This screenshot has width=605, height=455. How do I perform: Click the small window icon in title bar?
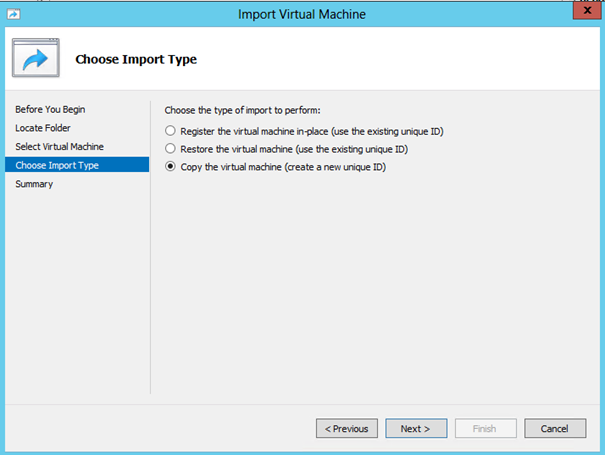[14, 14]
